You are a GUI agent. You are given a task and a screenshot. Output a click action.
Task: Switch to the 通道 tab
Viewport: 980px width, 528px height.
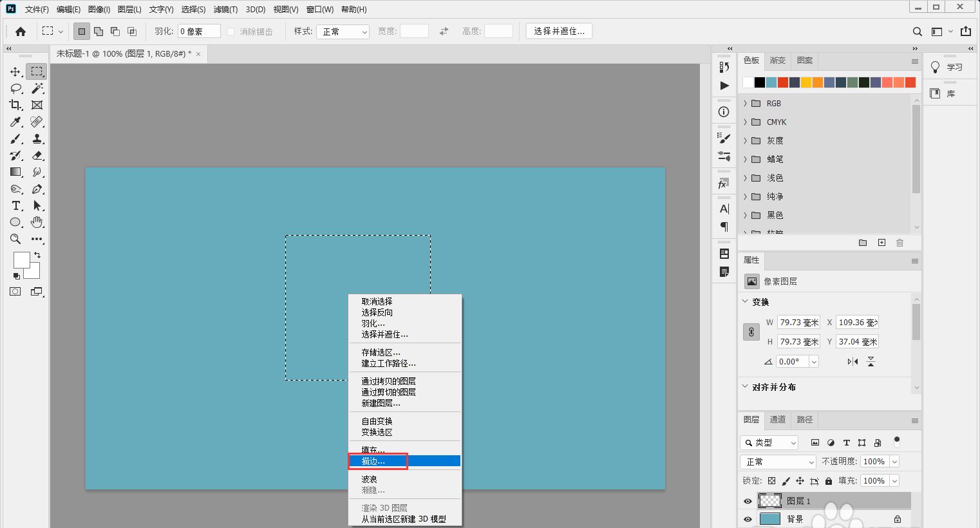point(778,420)
